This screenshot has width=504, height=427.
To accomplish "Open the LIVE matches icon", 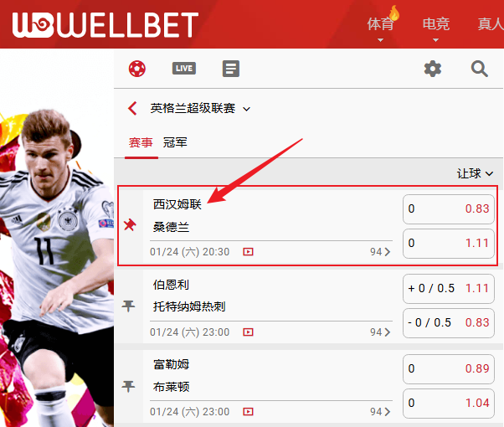I will point(184,69).
